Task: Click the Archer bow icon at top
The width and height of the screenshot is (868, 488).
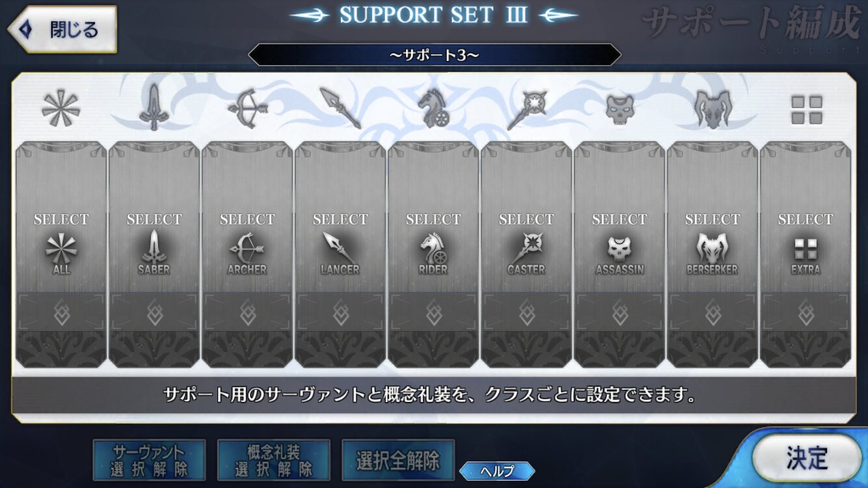Action: click(247, 109)
